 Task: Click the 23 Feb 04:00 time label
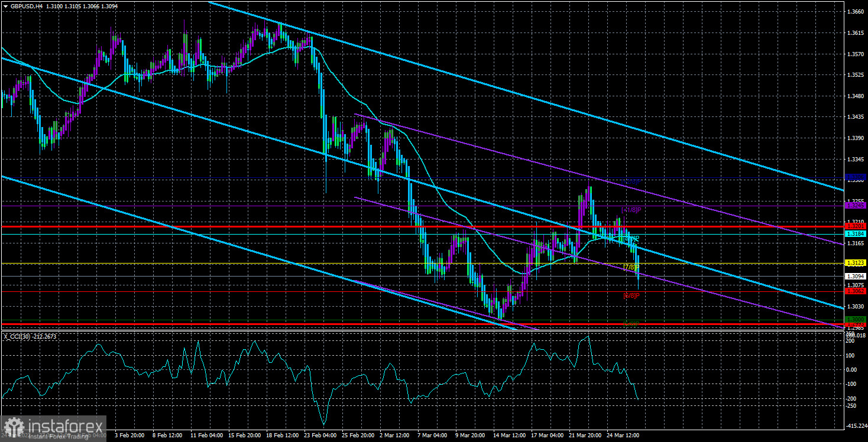(320, 435)
